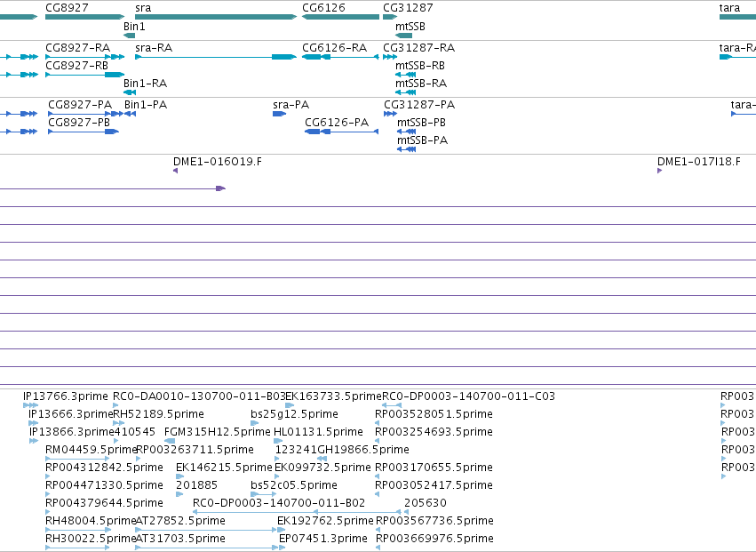Click the CG6126 gene feature
The height and width of the screenshot is (552, 756).
point(341,17)
